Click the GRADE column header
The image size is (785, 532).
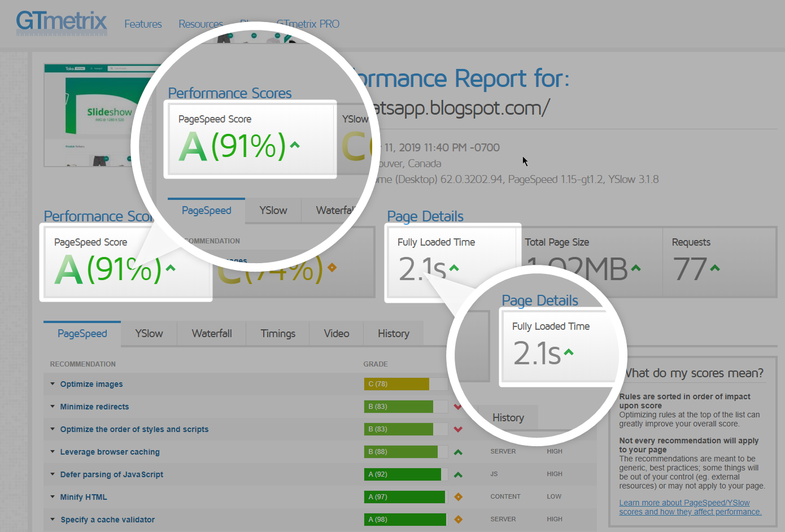(x=376, y=364)
